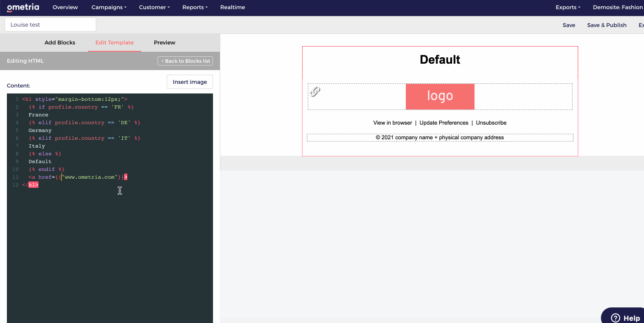Expand the Exports dropdown menu

click(x=568, y=7)
